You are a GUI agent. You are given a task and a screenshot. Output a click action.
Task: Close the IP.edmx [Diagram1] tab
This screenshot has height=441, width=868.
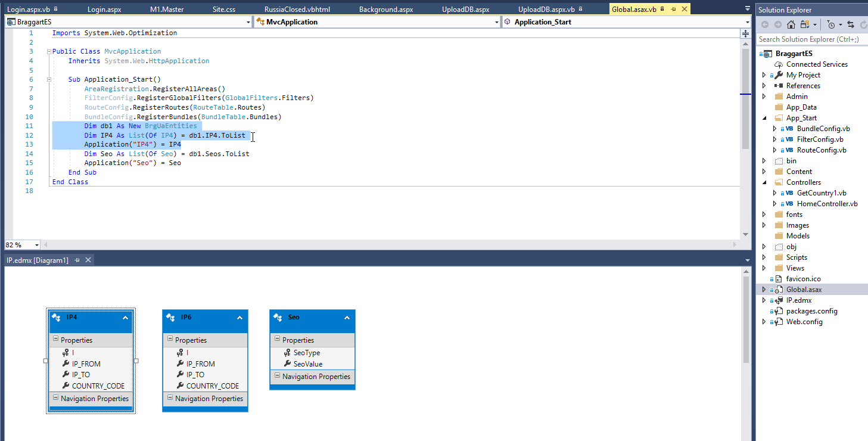[x=88, y=260]
